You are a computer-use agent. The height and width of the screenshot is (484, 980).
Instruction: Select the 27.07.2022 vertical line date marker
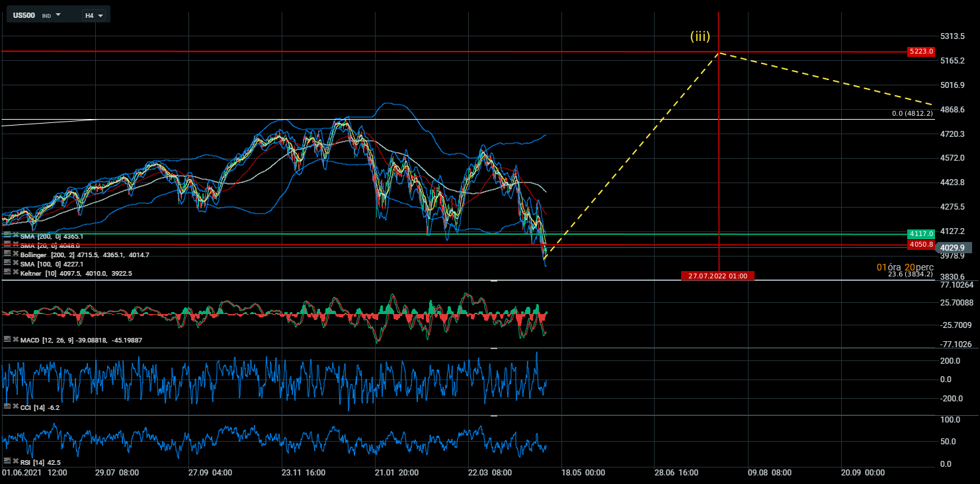tap(717, 276)
